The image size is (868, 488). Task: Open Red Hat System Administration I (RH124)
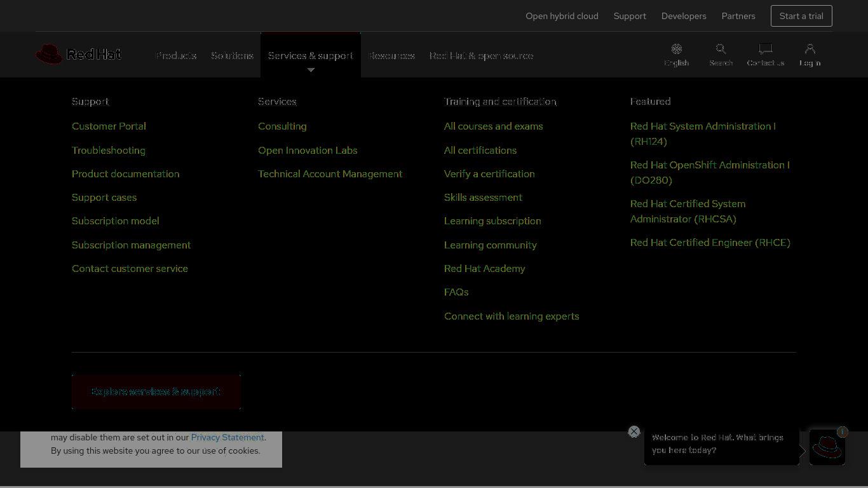point(703,133)
